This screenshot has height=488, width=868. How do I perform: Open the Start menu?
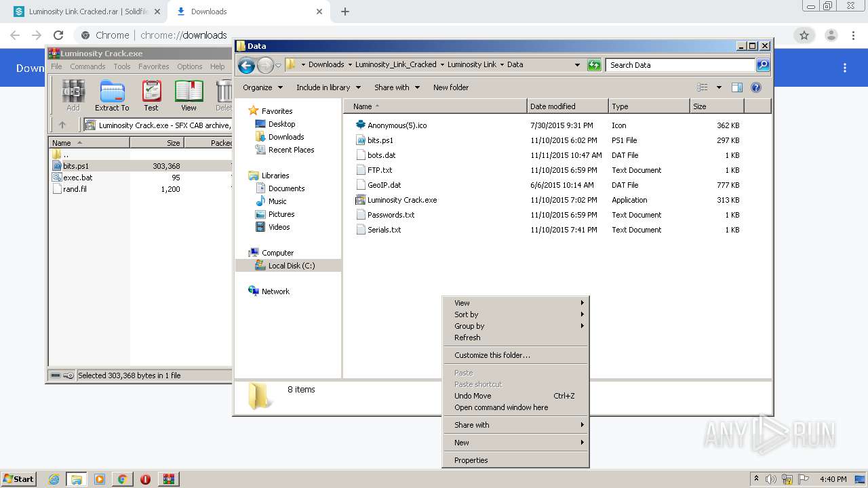point(18,479)
